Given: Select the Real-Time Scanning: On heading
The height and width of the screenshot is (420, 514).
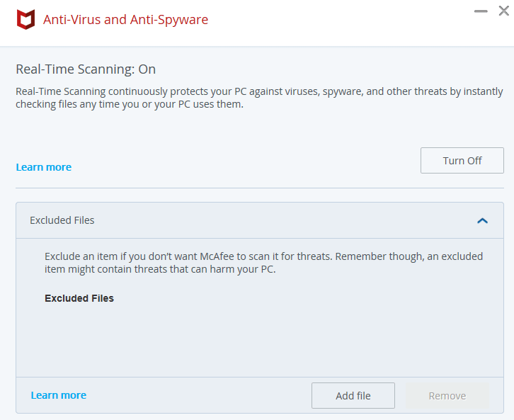Looking at the screenshot, I should [x=86, y=69].
